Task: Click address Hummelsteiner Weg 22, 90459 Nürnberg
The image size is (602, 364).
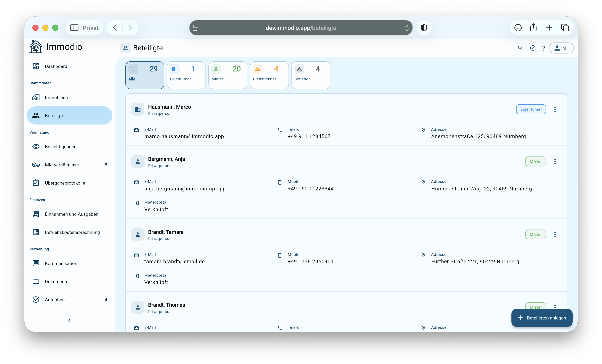Action: click(481, 189)
